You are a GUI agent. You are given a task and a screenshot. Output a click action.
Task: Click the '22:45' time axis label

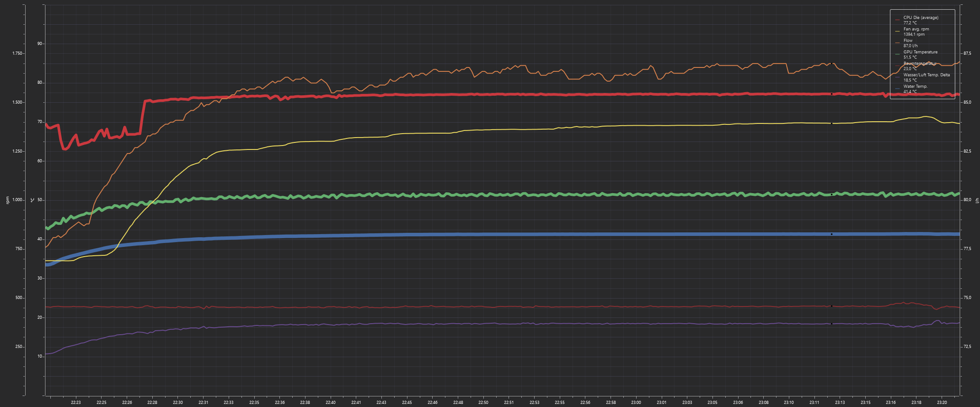pos(407,403)
